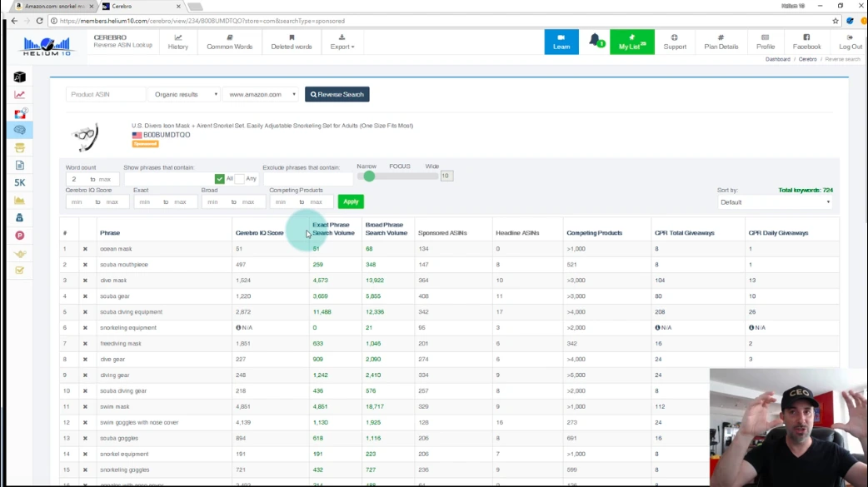Image resolution: width=868 pixels, height=487 pixels.
Task: Open the yellow graph sidebar icon
Action: [19, 201]
